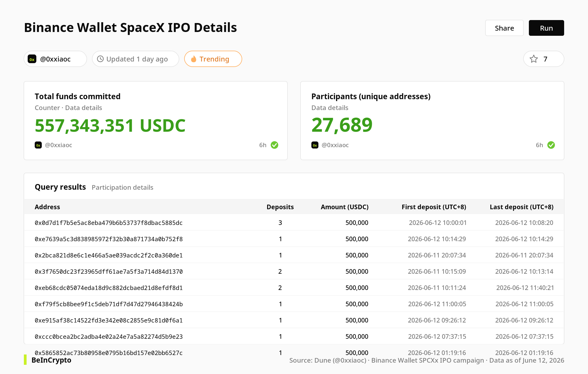
Task: Click star count number 7
Action: click(x=545, y=59)
